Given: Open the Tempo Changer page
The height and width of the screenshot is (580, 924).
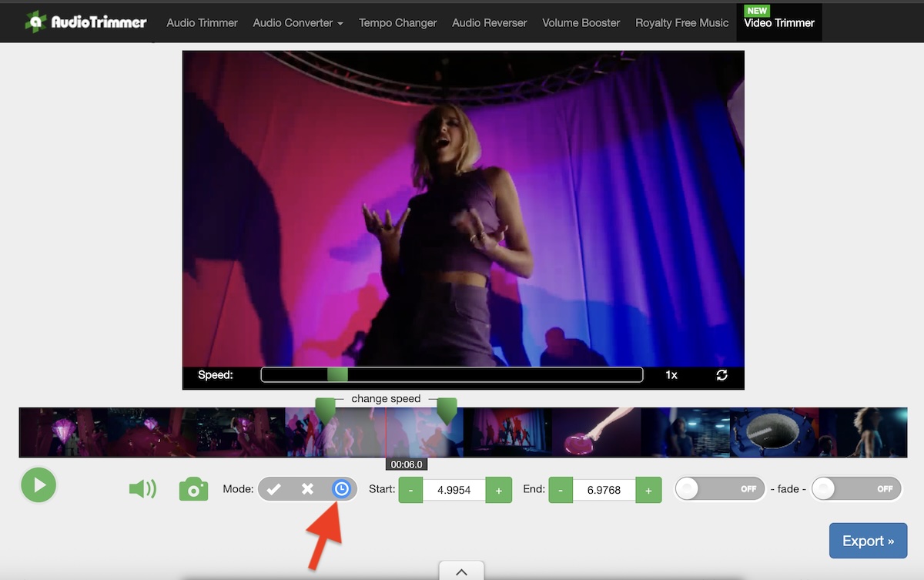Looking at the screenshot, I should (x=397, y=22).
